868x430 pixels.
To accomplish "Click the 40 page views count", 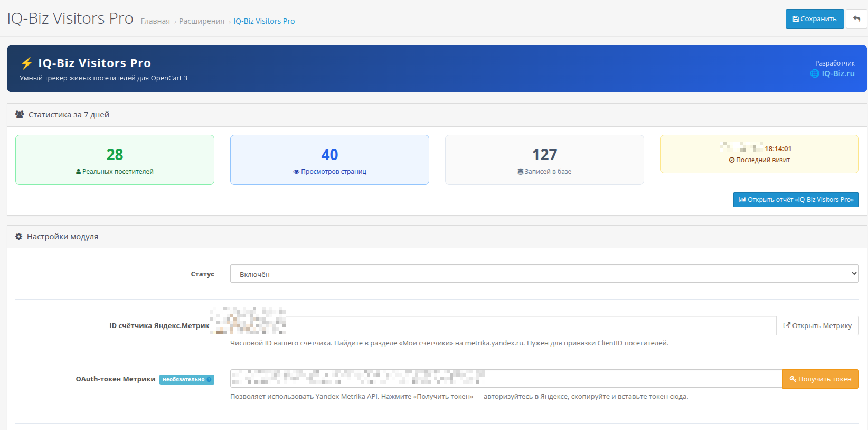I will [x=329, y=155].
